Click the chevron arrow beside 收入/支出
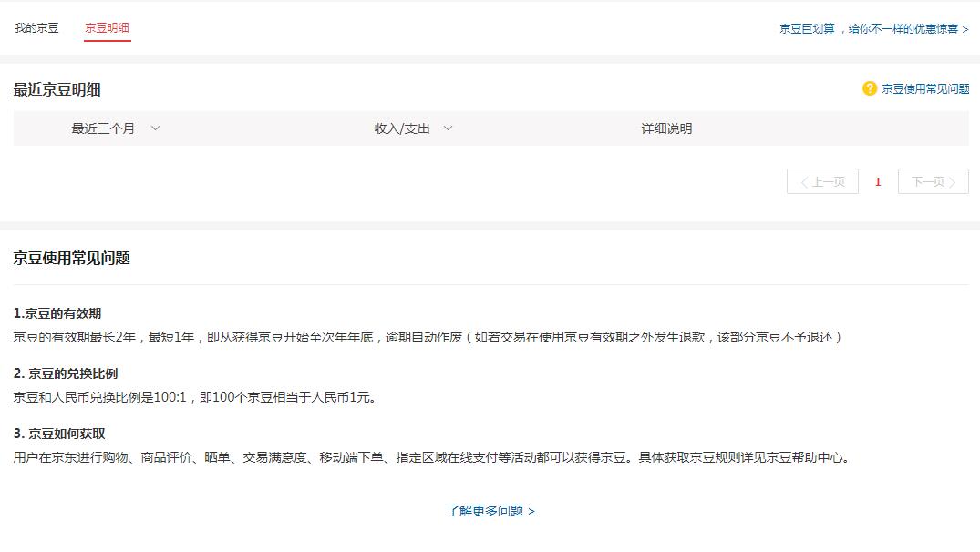The height and width of the screenshot is (552, 980). (447, 128)
